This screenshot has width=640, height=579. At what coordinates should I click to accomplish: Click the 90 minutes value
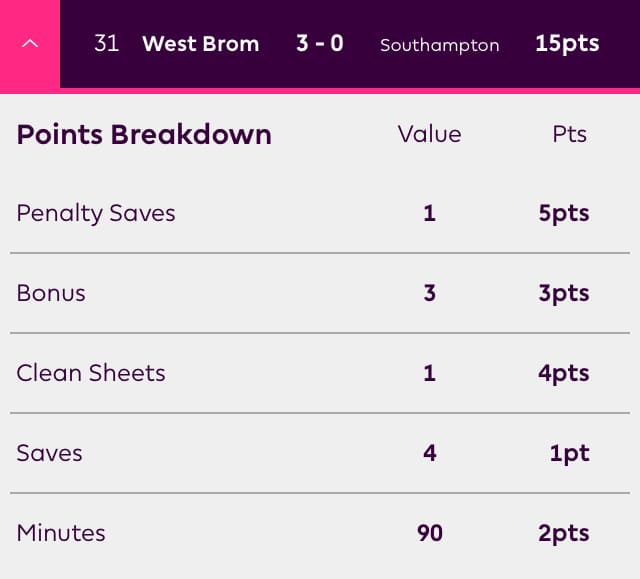click(x=430, y=533)
